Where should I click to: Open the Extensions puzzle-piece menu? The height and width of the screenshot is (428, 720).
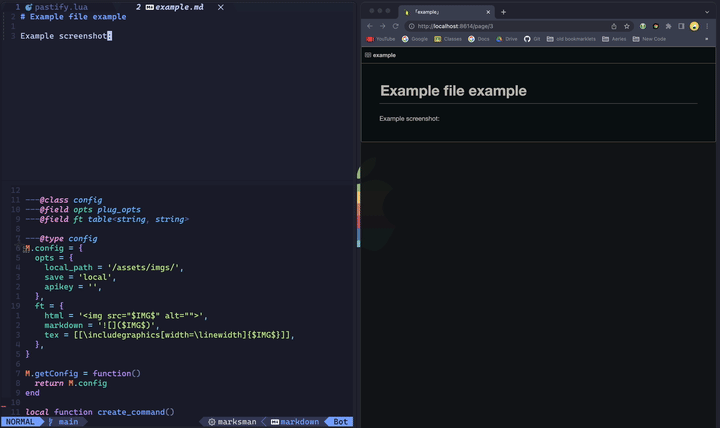(669, 26)
